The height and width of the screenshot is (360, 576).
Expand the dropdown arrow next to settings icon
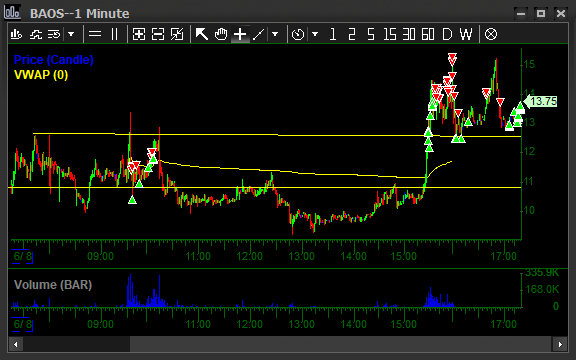71,35
